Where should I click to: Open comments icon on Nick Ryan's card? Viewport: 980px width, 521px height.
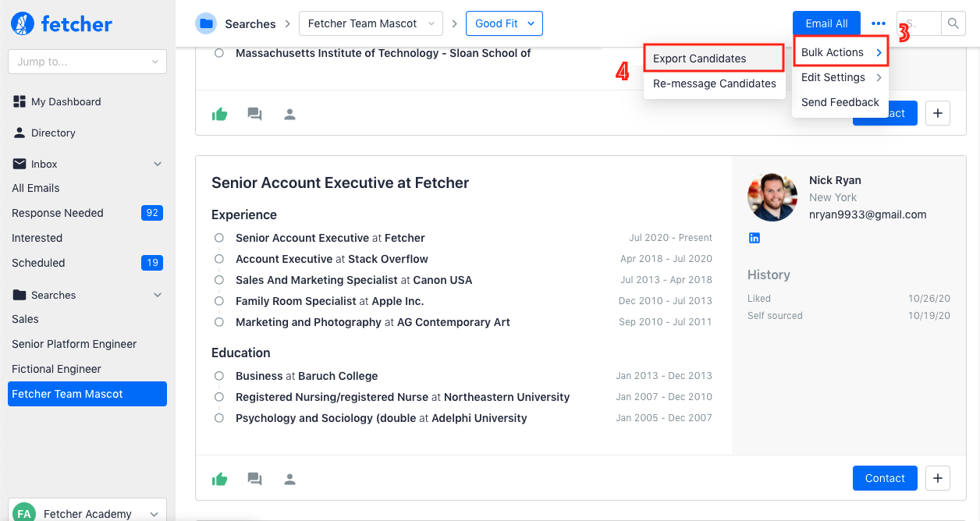(254, 479)
